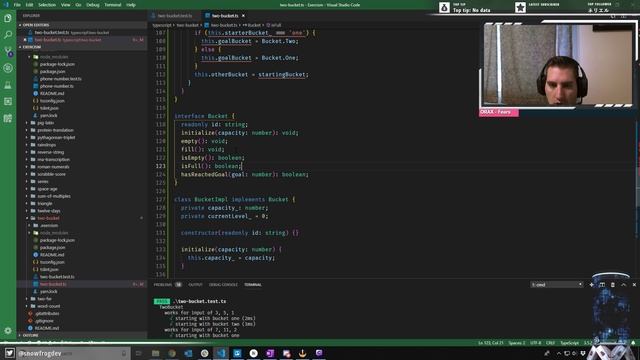
Task: Open the Test beaker view icon
Action: [8, 85]
